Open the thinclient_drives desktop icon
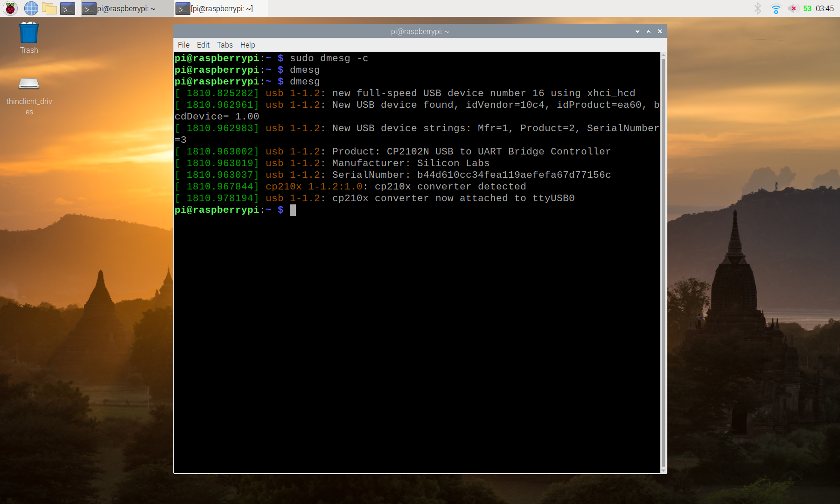This screenshot has height=504, width=840. pos(29,84)
